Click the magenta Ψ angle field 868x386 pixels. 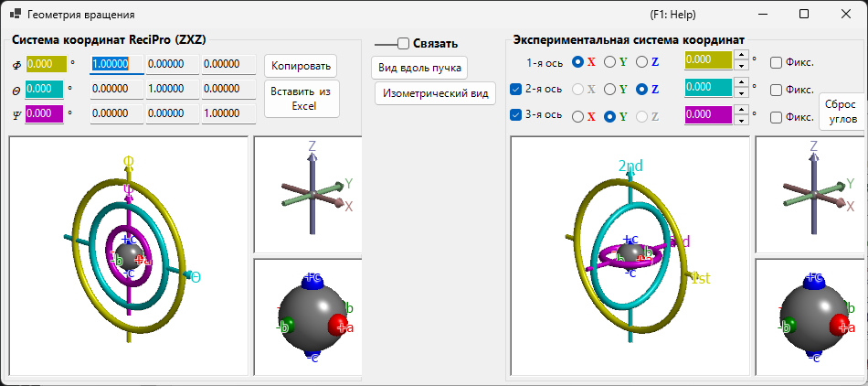(44, 113)
